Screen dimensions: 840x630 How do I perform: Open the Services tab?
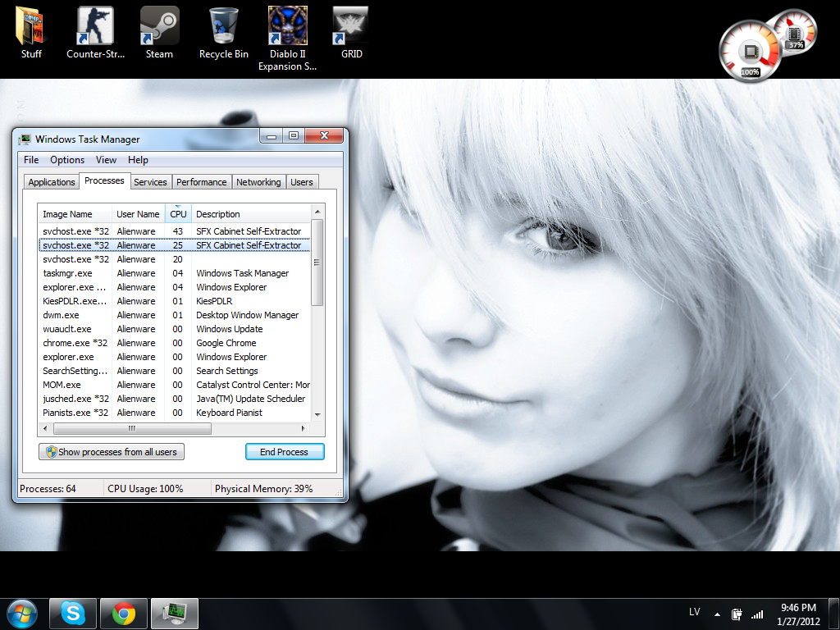click(x=150, y=182)
